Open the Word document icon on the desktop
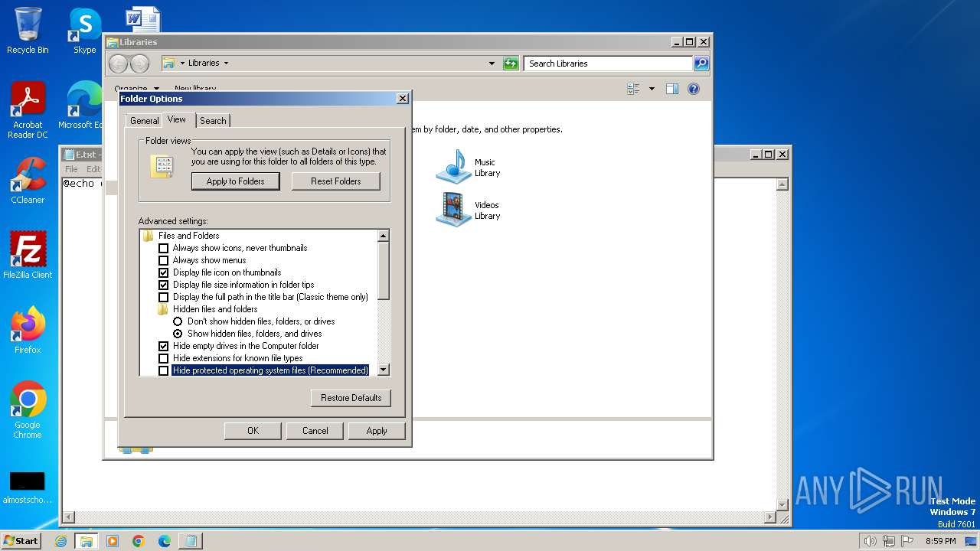The height and width of the screenshot is (551, 980). tap(142, 21)
